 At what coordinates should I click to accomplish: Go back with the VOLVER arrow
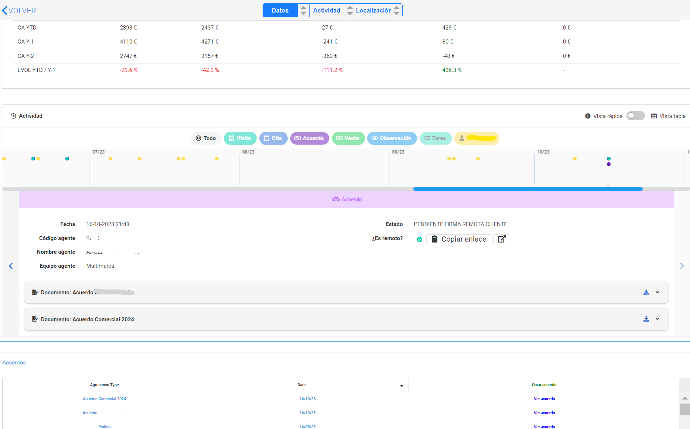click(19, 10)
